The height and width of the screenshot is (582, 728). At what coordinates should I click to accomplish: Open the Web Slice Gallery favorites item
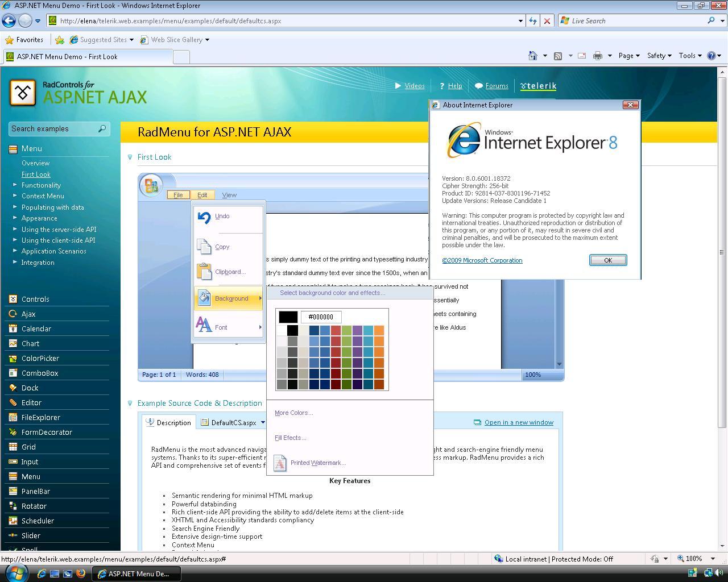pos(175,40)
